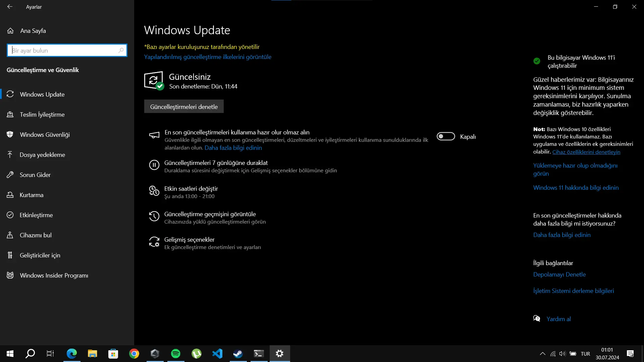Open Cihazımı bul section
The image size is (644, 362).
[x=67, y=235]
